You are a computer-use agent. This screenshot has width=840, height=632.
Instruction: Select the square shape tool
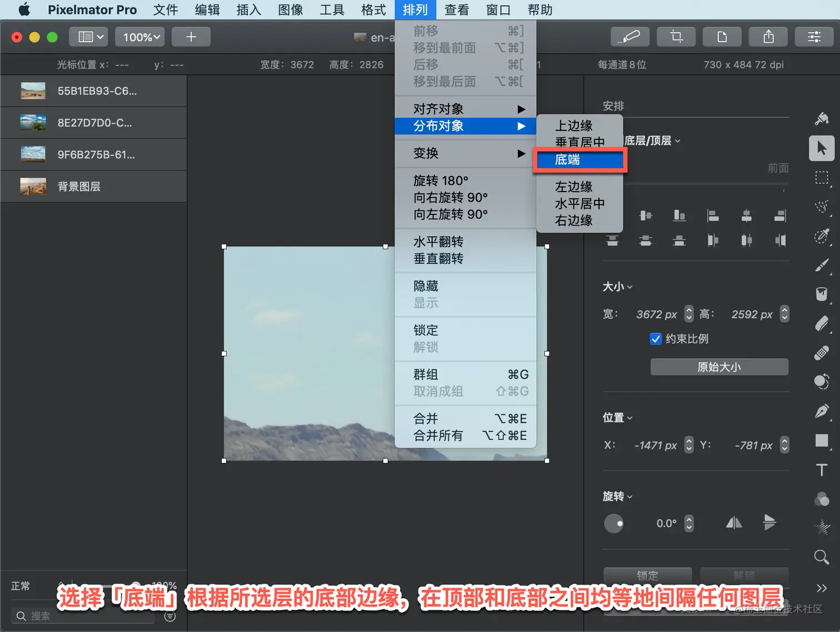click(x=822, y=440)
